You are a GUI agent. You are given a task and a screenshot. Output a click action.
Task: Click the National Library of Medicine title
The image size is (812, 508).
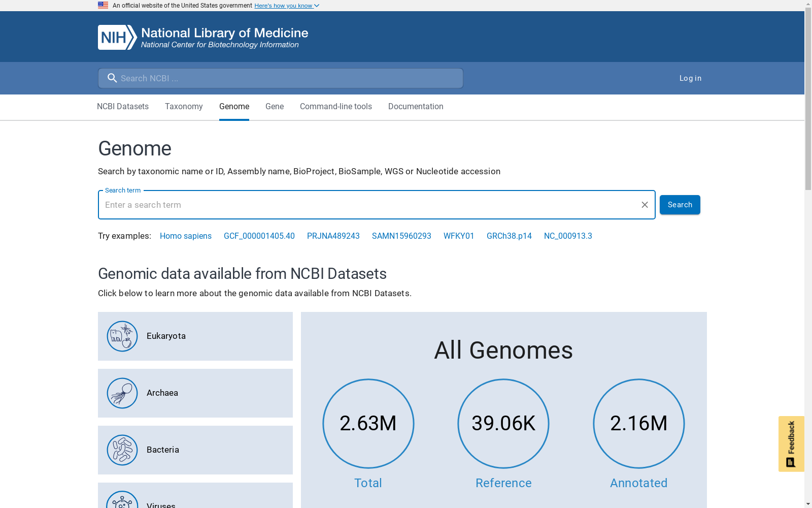[x=225, y=33]
